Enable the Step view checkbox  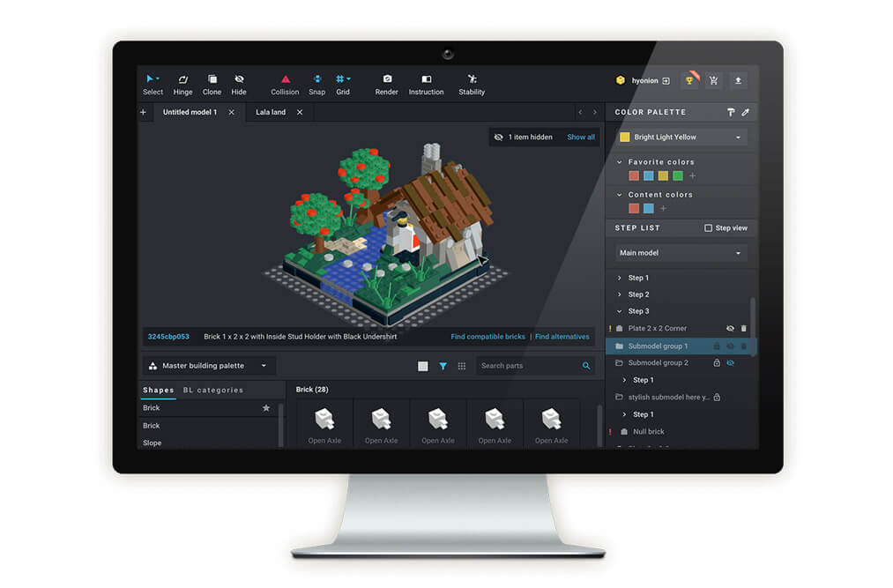[x=708, y=228]
